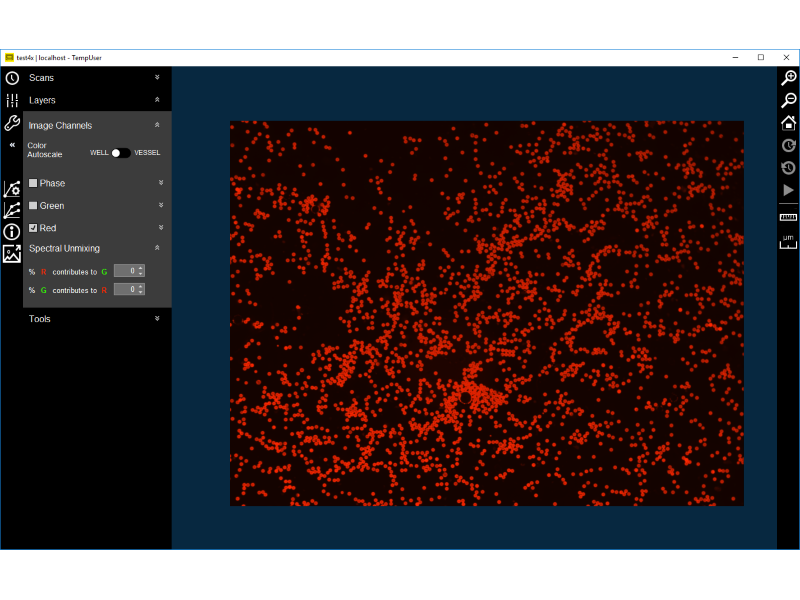Screen dimensions: 800x600
Task: Click the VESSEL label beside autoscale switch
Action: [147, 153]
